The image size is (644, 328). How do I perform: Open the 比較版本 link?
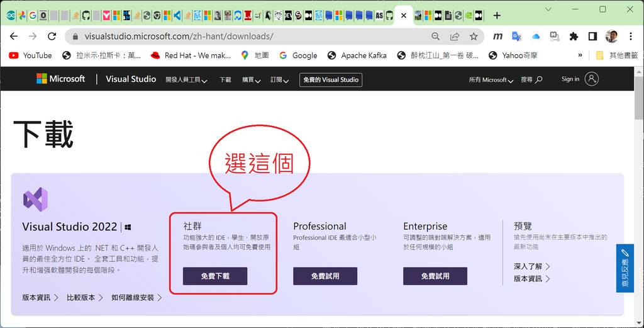pos(85,298)
